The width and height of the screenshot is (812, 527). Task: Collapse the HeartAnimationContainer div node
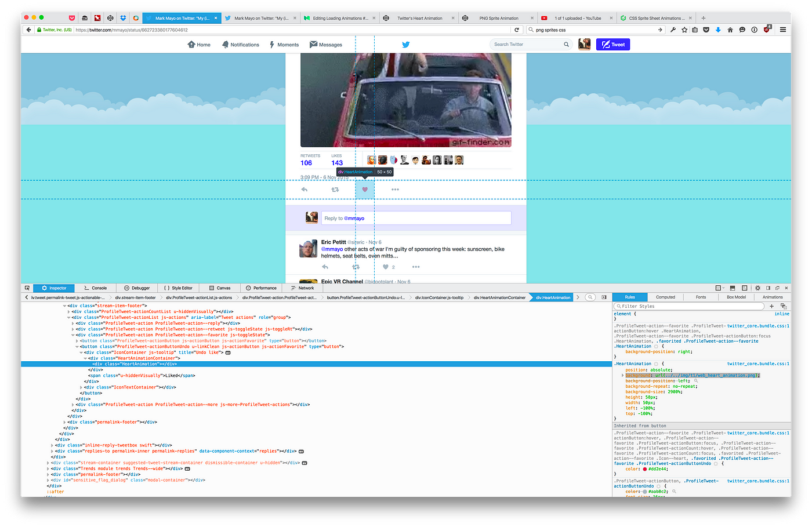[86, 358]
